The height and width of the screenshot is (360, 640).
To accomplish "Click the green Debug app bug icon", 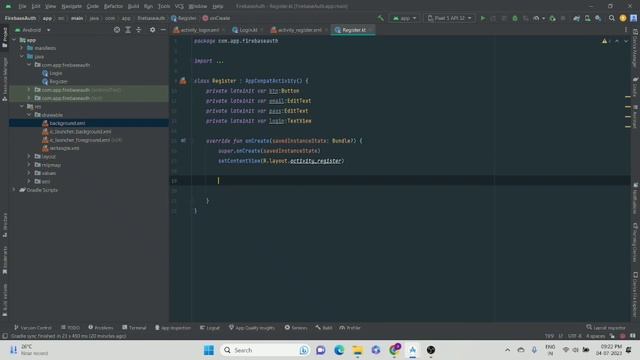I will (515, 18).
